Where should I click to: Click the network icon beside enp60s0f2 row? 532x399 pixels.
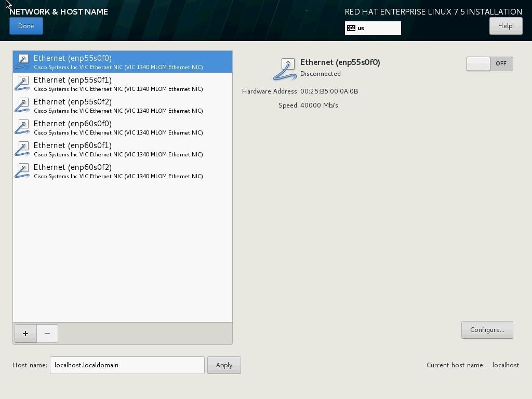click(x=22, y=171)
